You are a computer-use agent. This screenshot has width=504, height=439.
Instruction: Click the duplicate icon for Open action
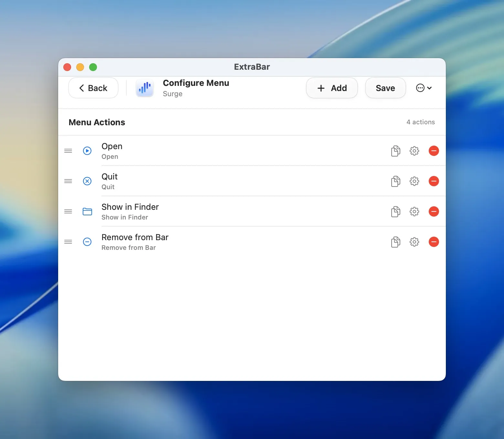(395, 151)
